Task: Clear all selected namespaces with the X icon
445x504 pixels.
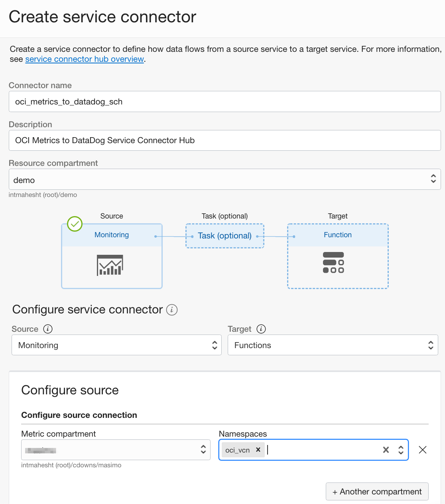Action: click(386, 450)
